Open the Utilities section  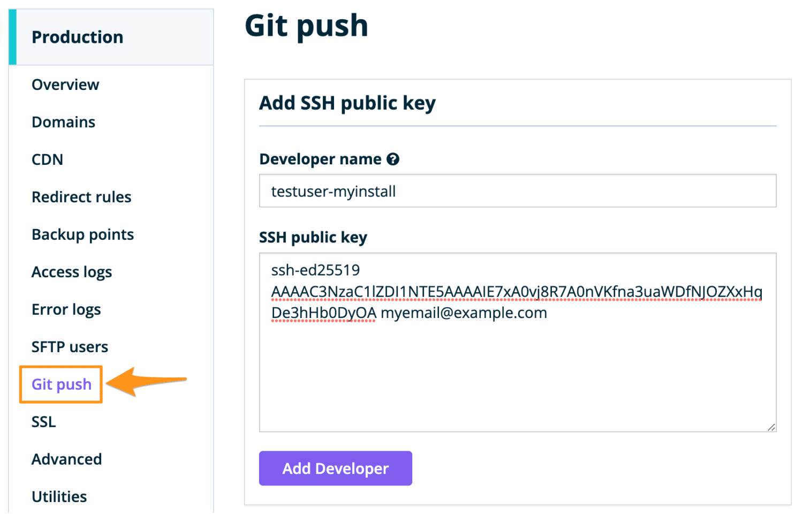click(x=59, y=496)
